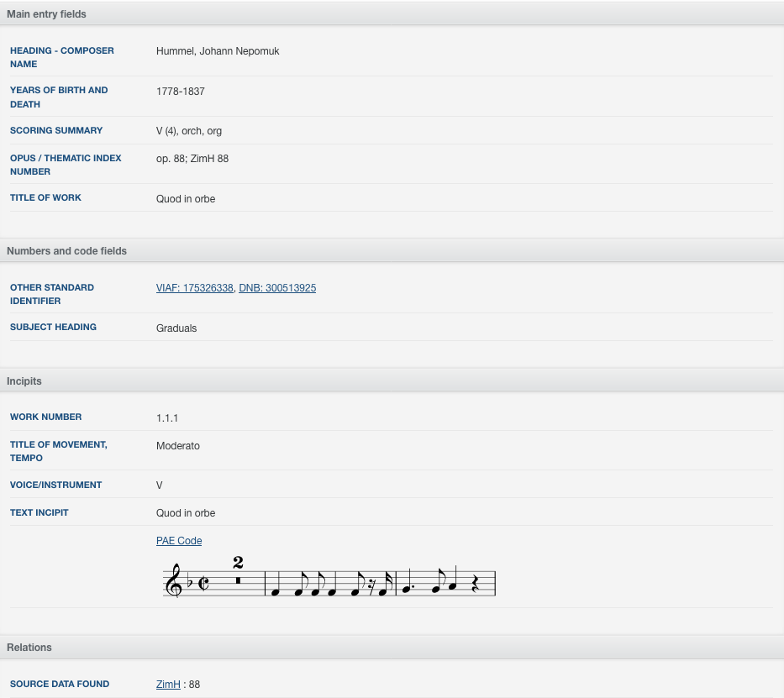Viewport: 784px width, 698px height.
Task: Click the treble clef in the incipit
Action: pyautogui.click(x=173, y=580)
